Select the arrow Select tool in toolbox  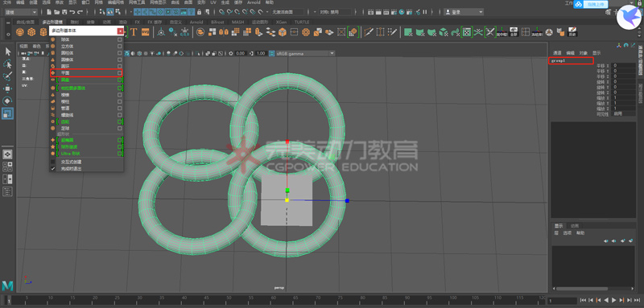point(8,51)
